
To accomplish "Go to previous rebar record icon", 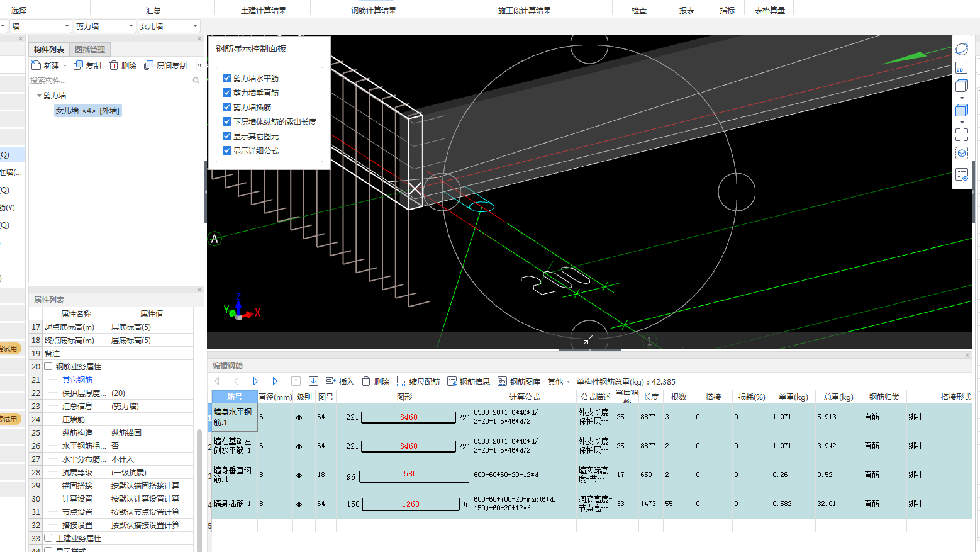I will pyautogui.click(x=237, y=381).
